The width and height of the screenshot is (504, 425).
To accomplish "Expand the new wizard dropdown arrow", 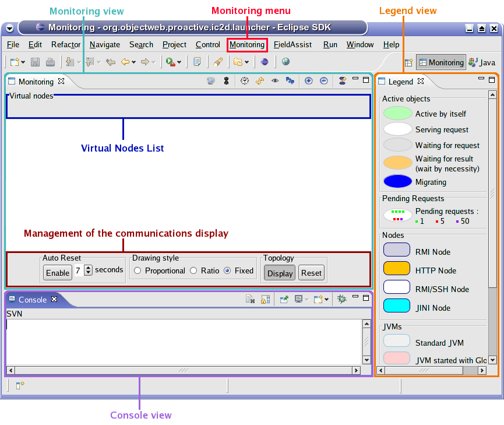I will click(23, 62).
